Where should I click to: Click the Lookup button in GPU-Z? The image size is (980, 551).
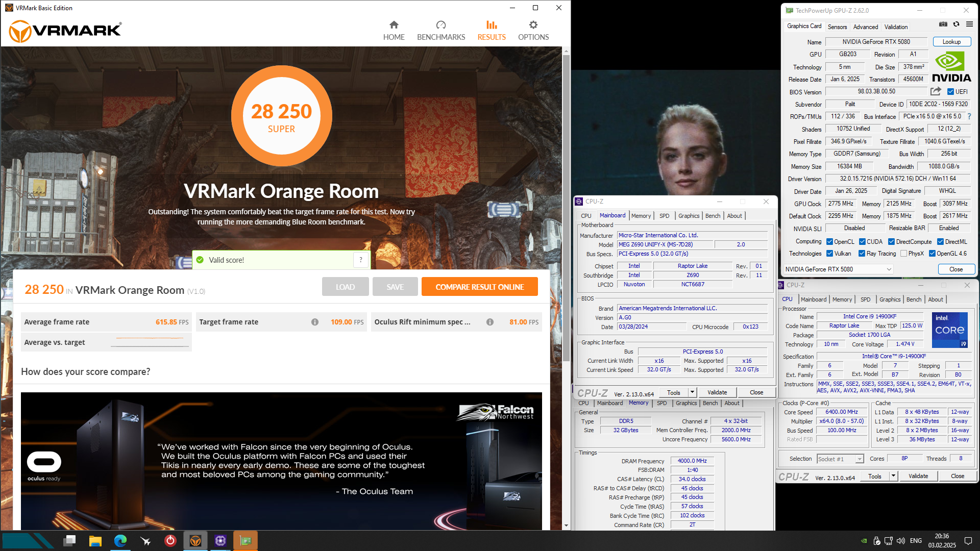coord(951,42)
